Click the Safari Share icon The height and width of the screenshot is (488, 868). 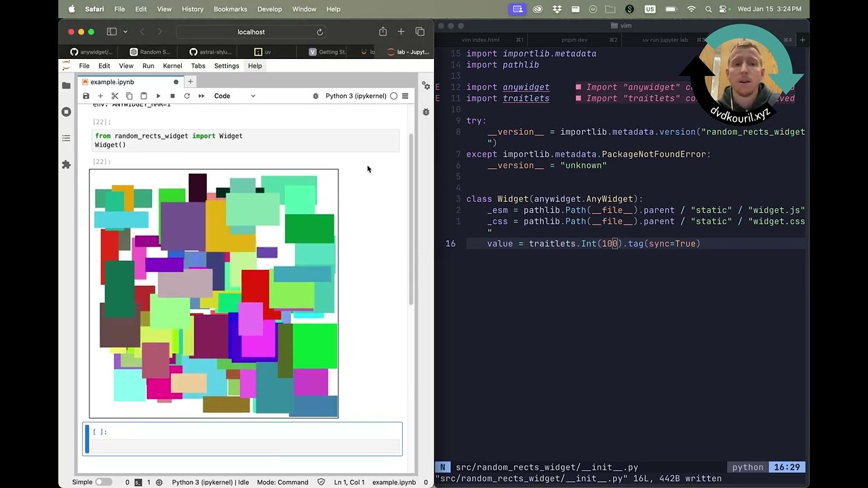383,32
